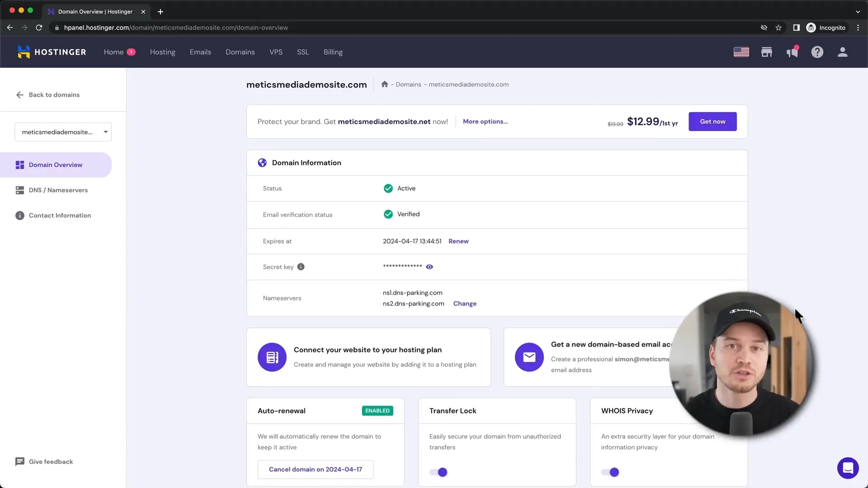Expand the meticsmediademosi... domain dropdown
This screenshot has height=488, width=868.
click(x=105, y=131)
